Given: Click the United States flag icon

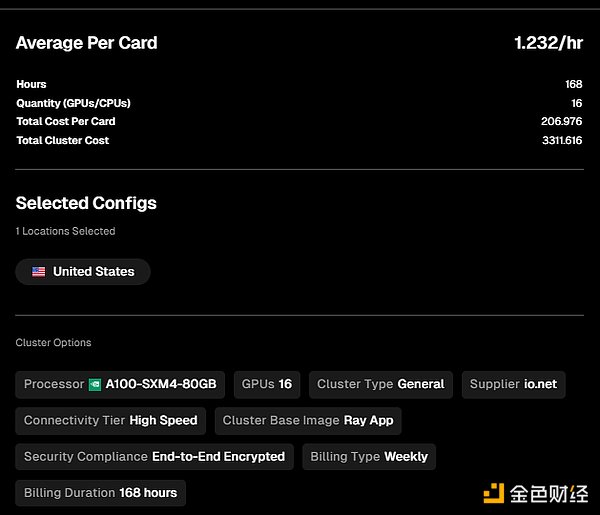Looking at the screenshot, I should point(39,271).
